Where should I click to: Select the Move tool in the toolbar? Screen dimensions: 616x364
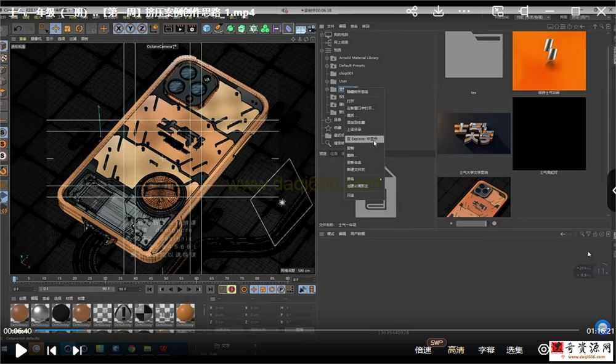[x=55, y=28]
